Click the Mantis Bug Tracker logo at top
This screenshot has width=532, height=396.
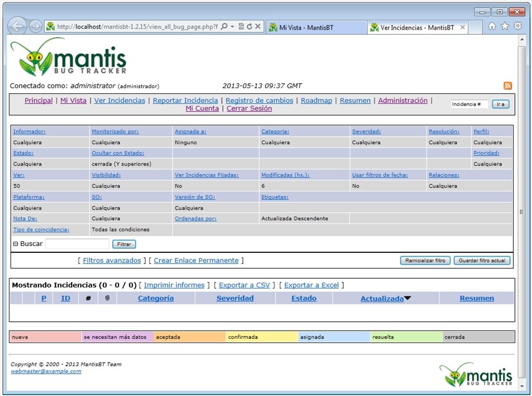[x=68, y=57]
